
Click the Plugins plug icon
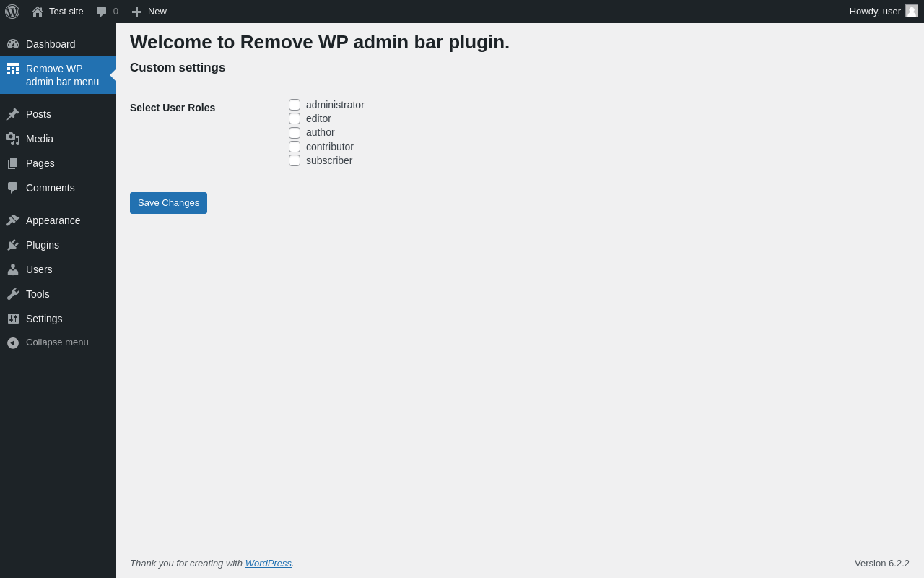(x=13, y=245)
